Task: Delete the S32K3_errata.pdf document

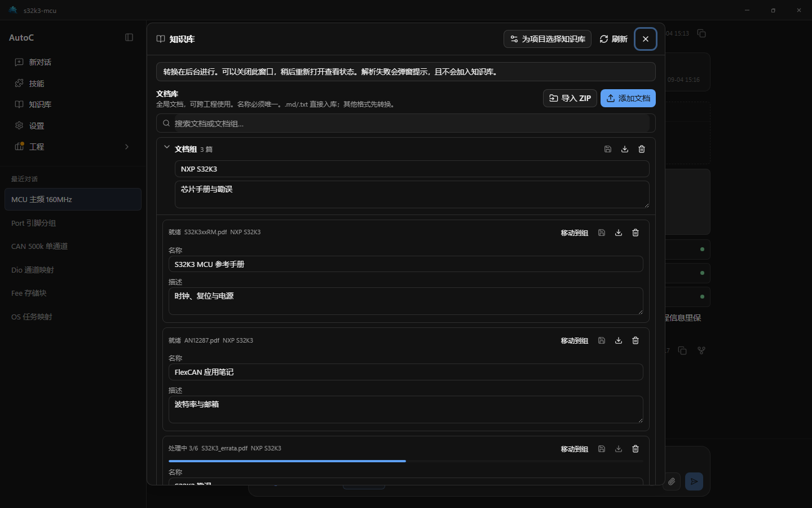Action: [x=636, y=449]
